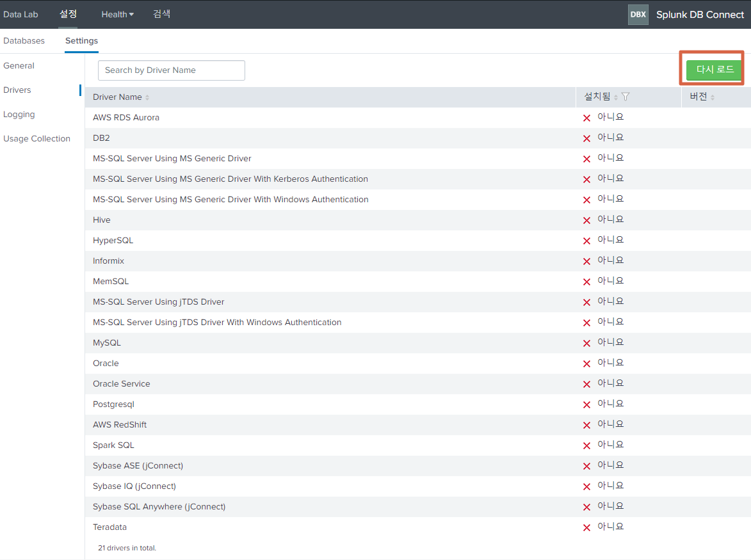Click the Oracle Service driver name
751x560 pixels.
coord(121,384)
